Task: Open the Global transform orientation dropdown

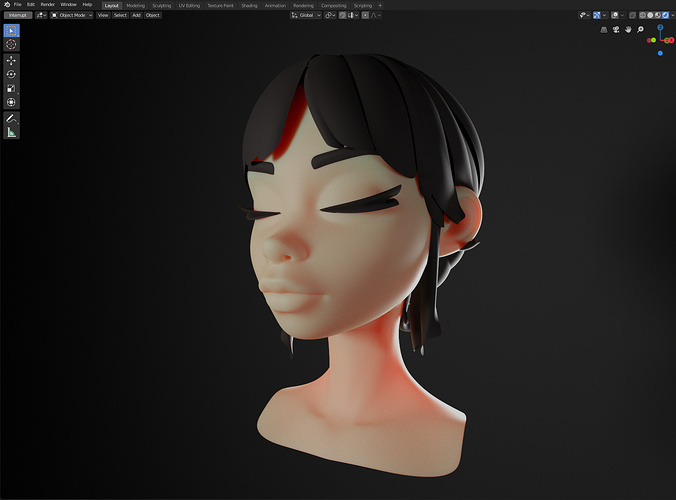Action: tap(306, 15)
